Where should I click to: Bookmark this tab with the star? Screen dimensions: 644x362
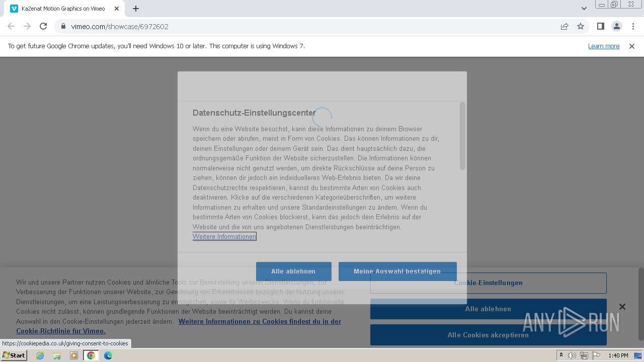coord(581,26)
